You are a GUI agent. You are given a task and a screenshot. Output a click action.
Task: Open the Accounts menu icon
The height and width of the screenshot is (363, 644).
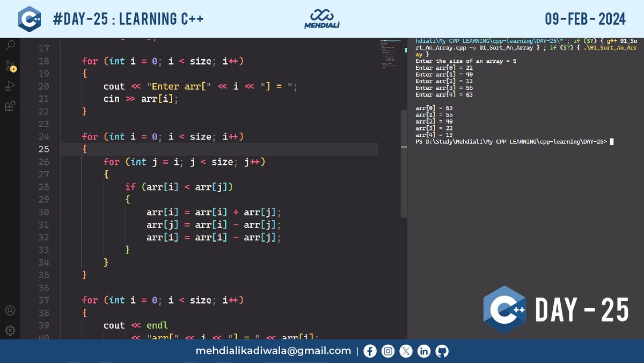10,310
